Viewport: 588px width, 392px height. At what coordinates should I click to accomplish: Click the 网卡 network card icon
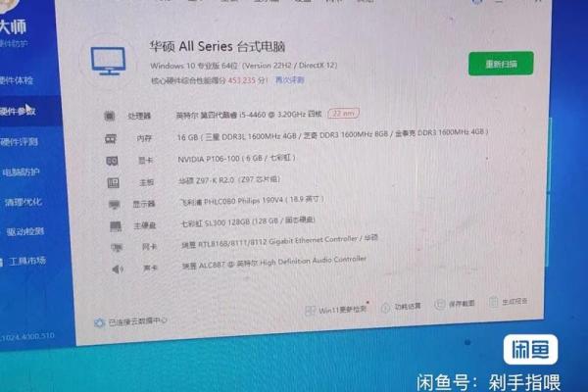(x=117, y=248)
